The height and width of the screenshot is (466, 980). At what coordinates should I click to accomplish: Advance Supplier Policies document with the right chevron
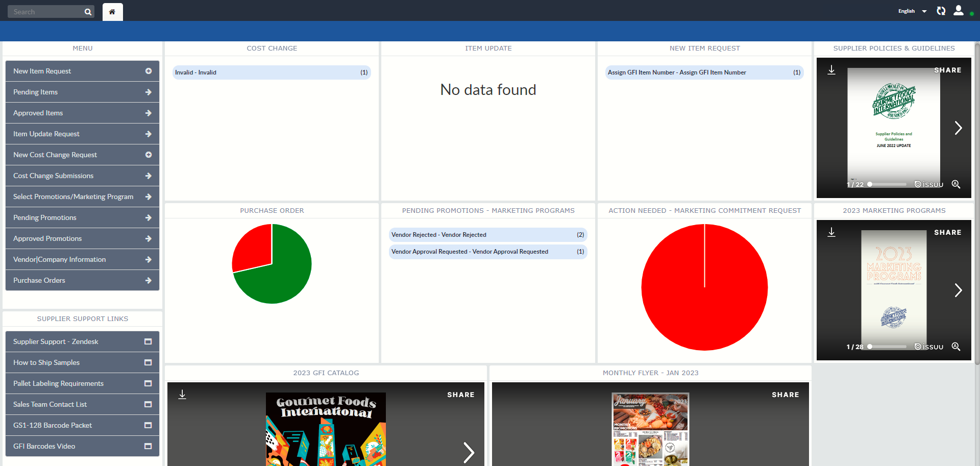[958, 128]
